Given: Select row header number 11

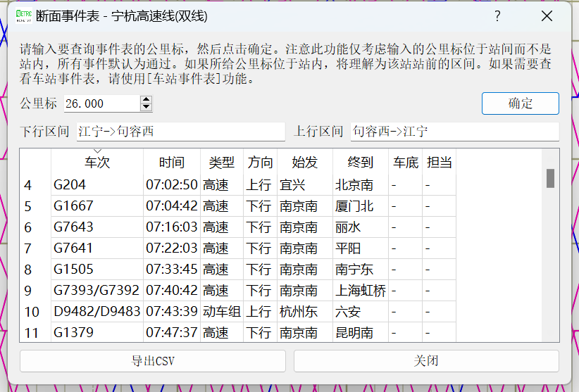Looking at the screenshot, I should coord(35,332).
